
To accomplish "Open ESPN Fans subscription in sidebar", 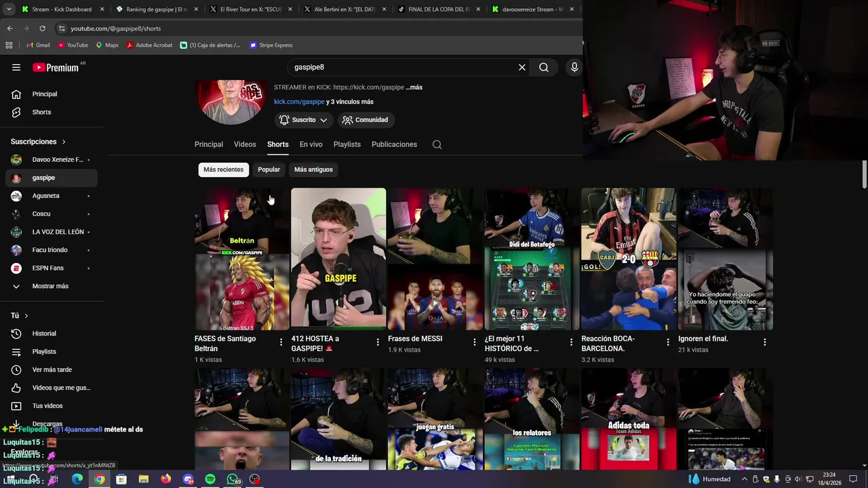I will (52, 268).
